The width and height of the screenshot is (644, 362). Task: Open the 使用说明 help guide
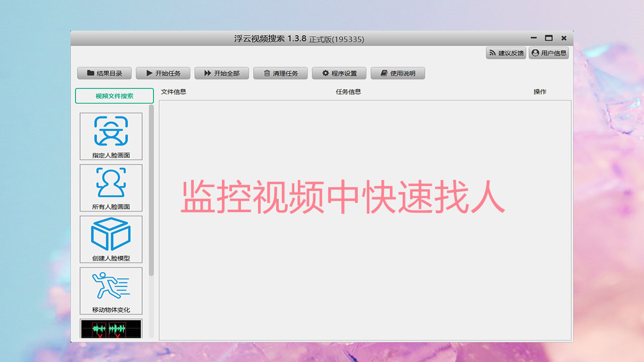coord(398,73)
